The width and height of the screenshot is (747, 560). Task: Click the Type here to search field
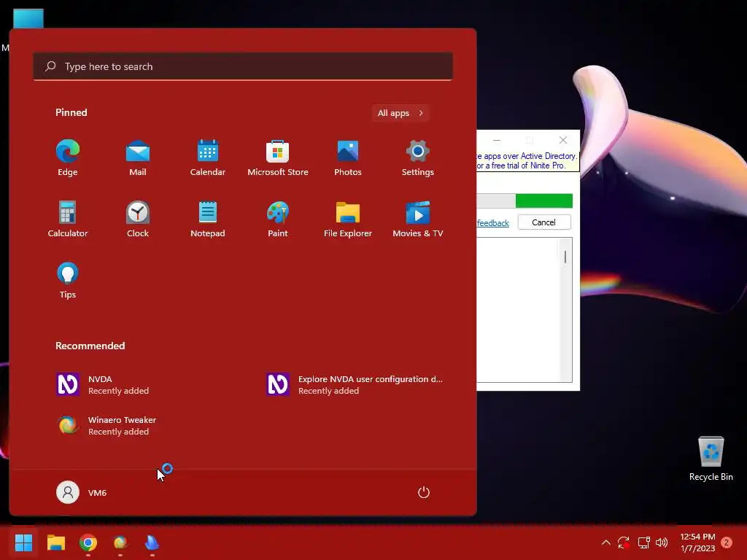(243, 66)
